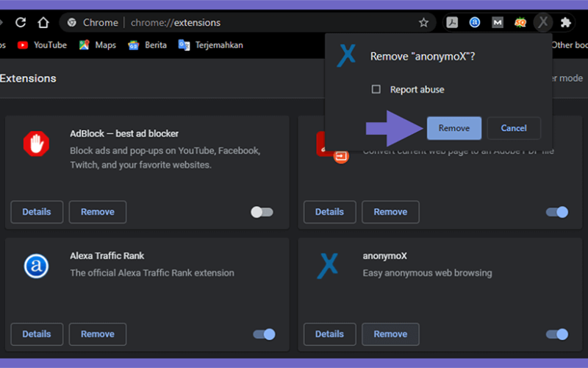The width and height of the screenshot is (588, 368).
Task: Click the chrome://extensions address bar
Action: (x=248, y=23)
